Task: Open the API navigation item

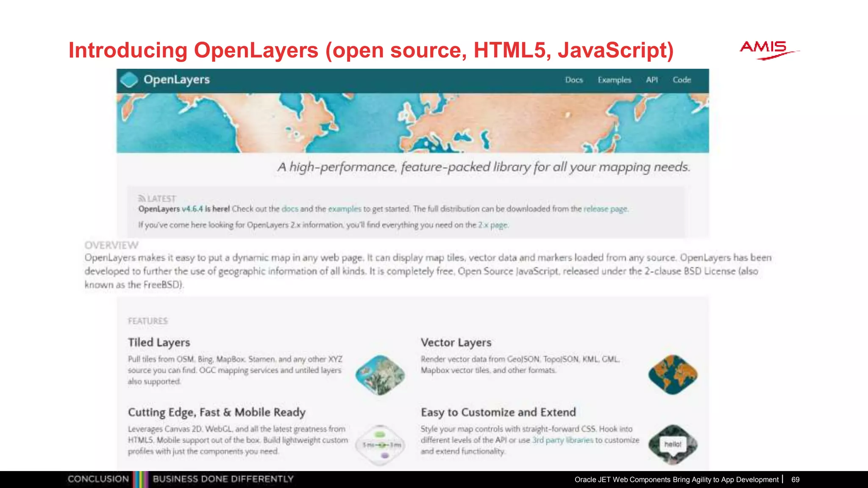Action: click(x=652, y=80)
